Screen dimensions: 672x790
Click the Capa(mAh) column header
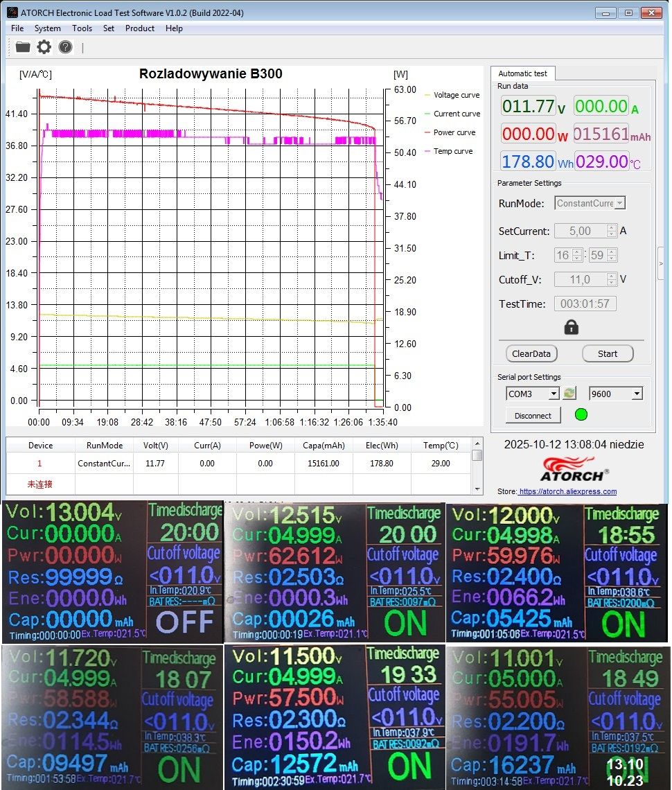click(324, 446)
